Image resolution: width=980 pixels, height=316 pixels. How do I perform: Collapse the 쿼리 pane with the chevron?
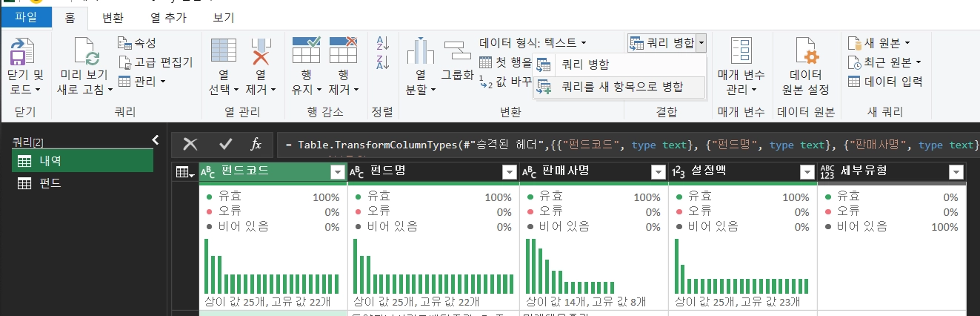[156, 139]
